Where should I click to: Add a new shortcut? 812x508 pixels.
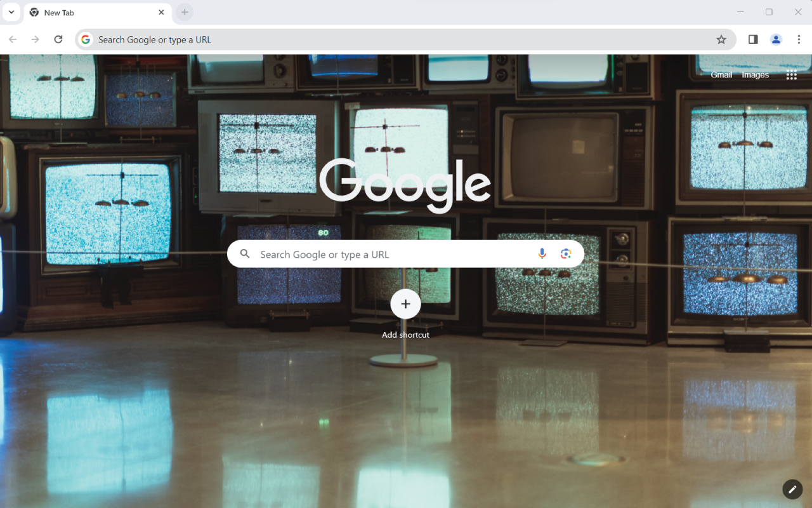(405, 315)
